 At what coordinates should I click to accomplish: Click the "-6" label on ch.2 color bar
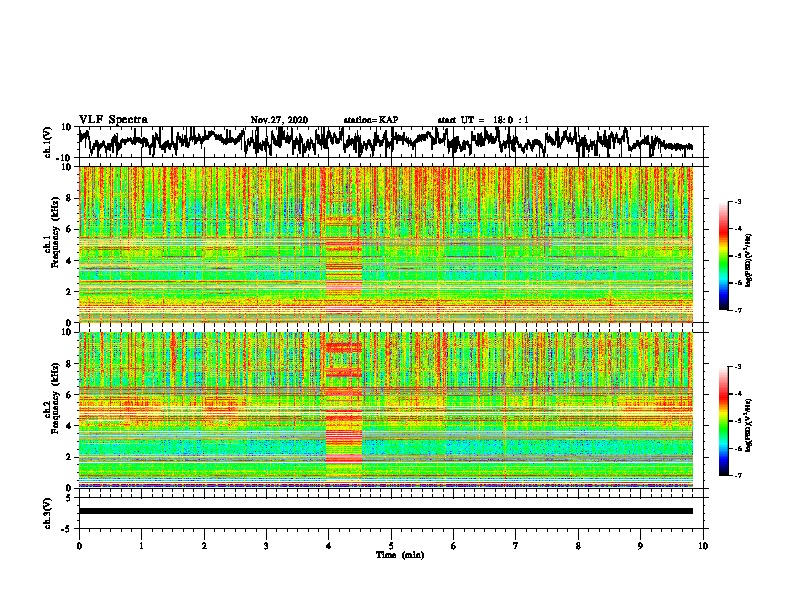click(x=738, y=448)
